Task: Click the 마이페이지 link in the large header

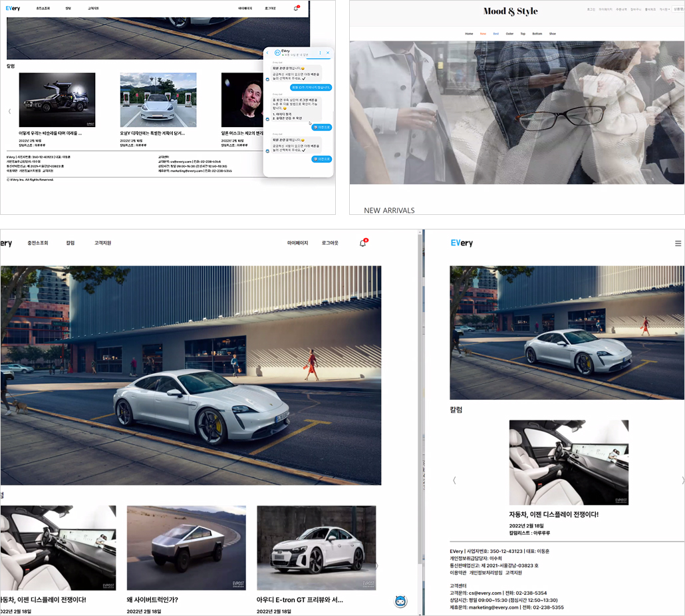Action: (x=297, y=243)
